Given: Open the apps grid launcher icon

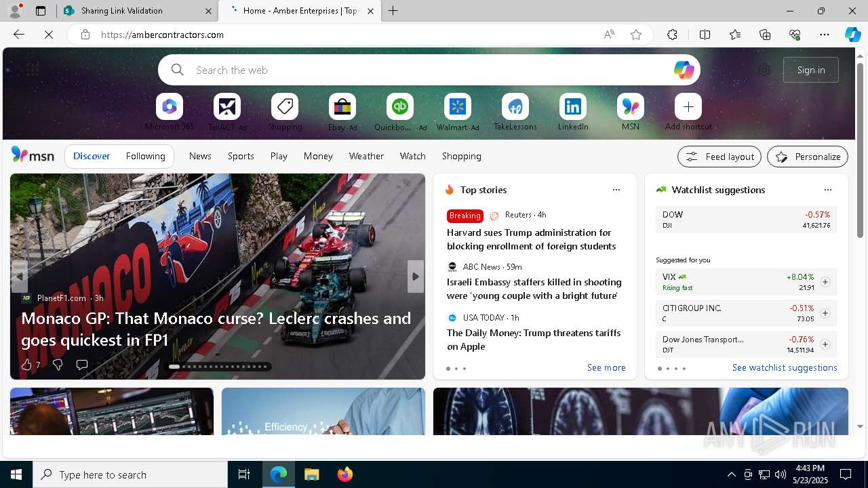Looking at the screenshot, I should 33,70.
